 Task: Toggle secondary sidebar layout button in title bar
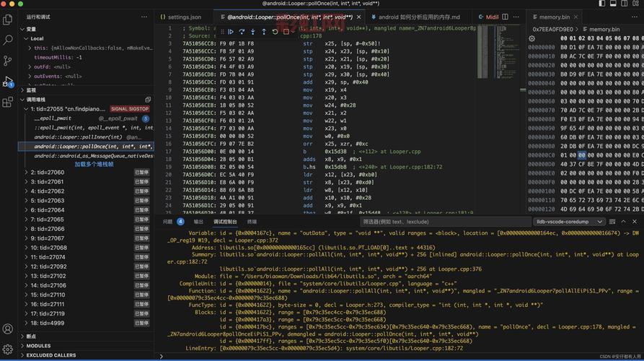coord(625,4)
